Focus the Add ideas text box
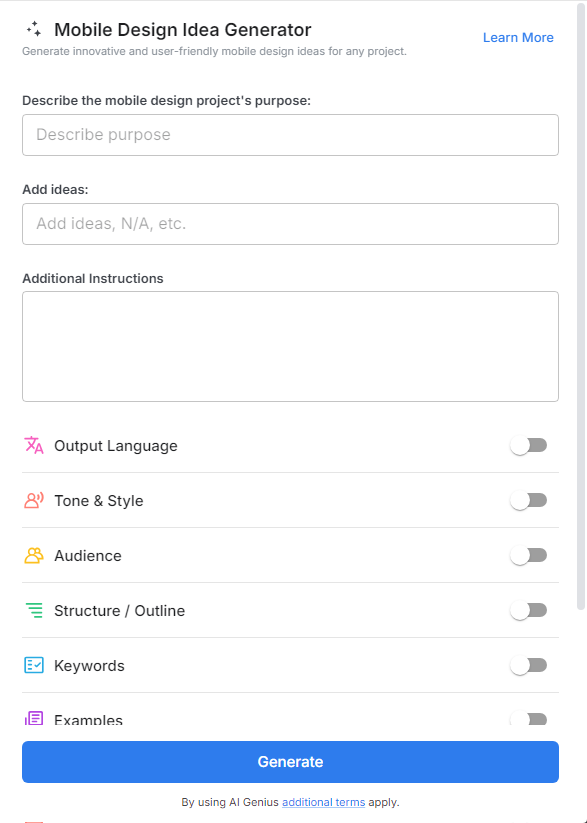 coord(290,223)
